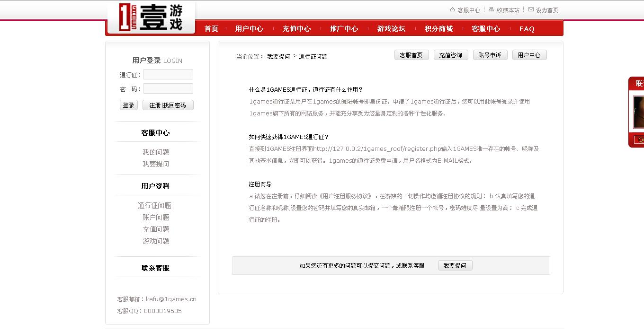Screen dimensions: 644x332
Task: Click the 1games 壹游戏 site logo
Action: pyautogui.click(x=151, y=17)
